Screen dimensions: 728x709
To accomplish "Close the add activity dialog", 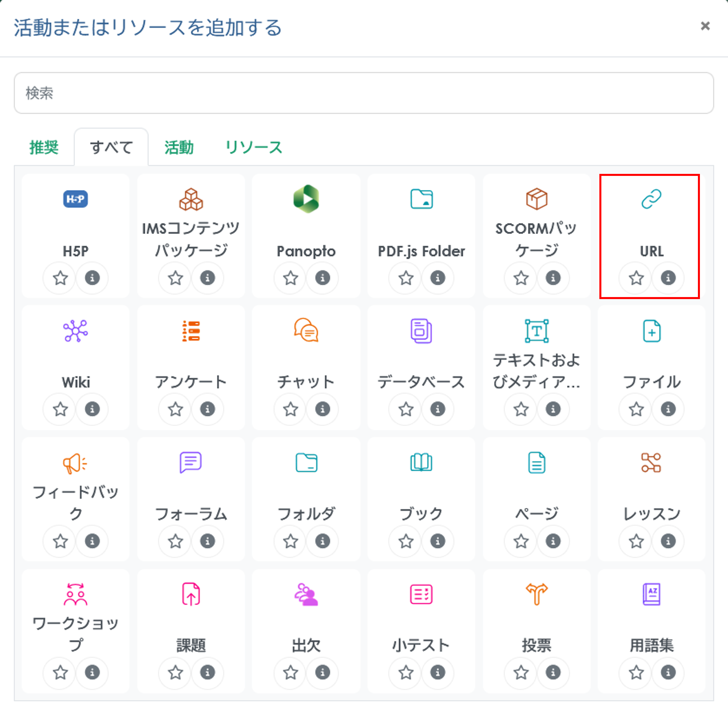I will 705,26.
